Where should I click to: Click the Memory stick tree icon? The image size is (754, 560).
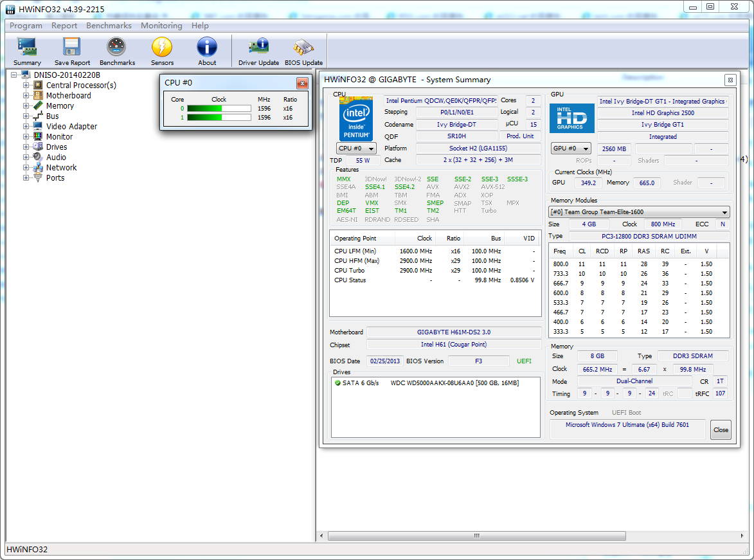click(38, 106)
